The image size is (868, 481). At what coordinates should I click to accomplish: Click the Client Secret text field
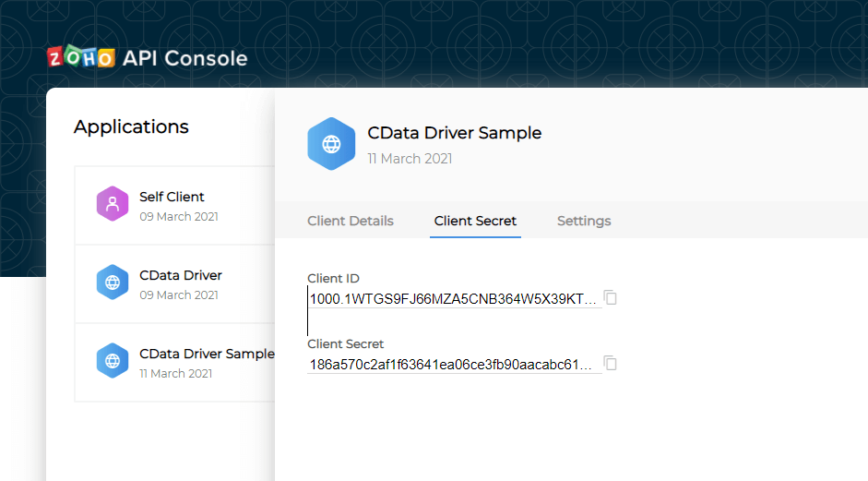454,365
